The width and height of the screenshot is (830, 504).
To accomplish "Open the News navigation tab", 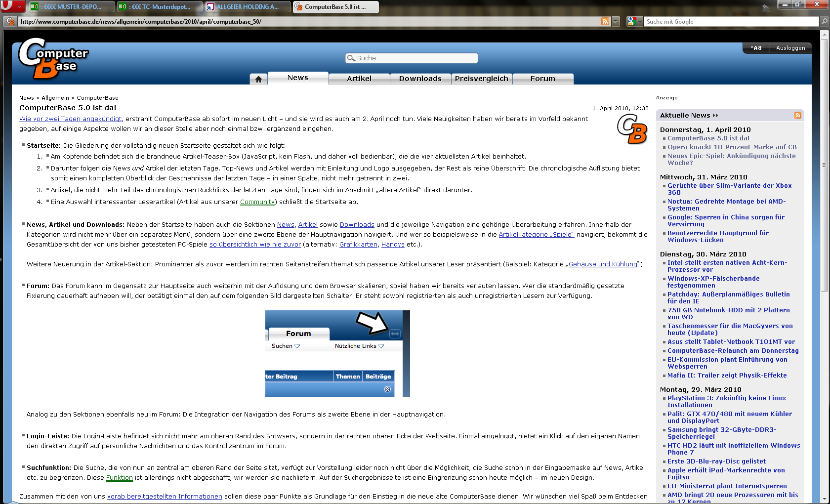I will pos(298,78).
